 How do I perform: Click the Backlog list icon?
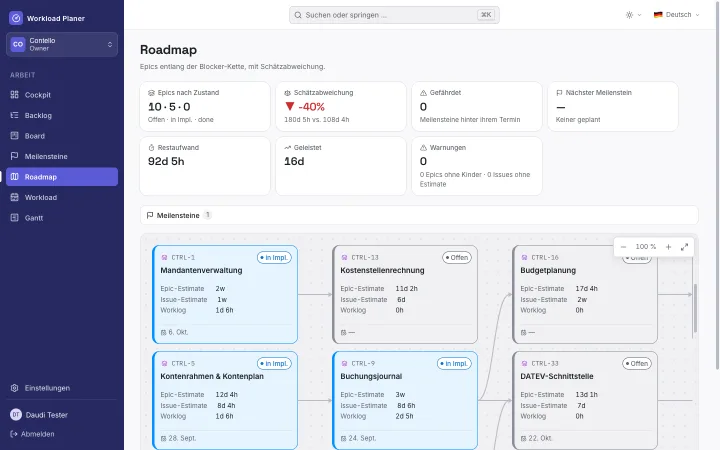click(15, 115)
